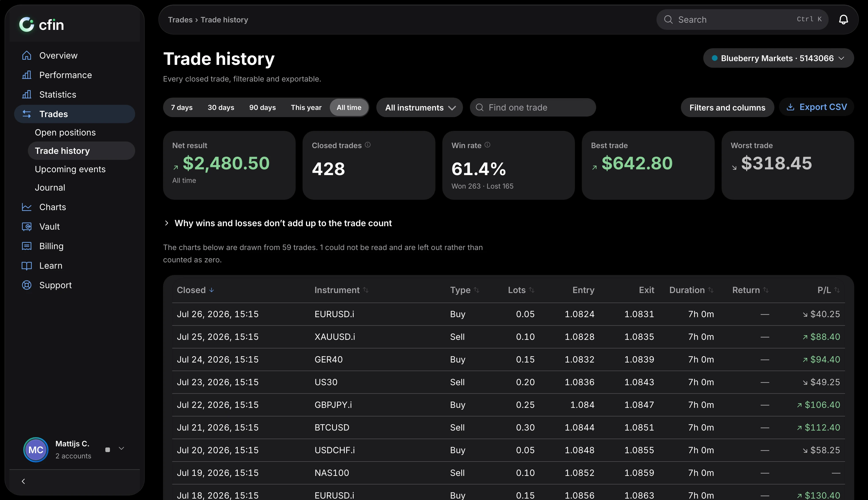Open the Journal page
The image size is (868, 500).
(82, 187)
